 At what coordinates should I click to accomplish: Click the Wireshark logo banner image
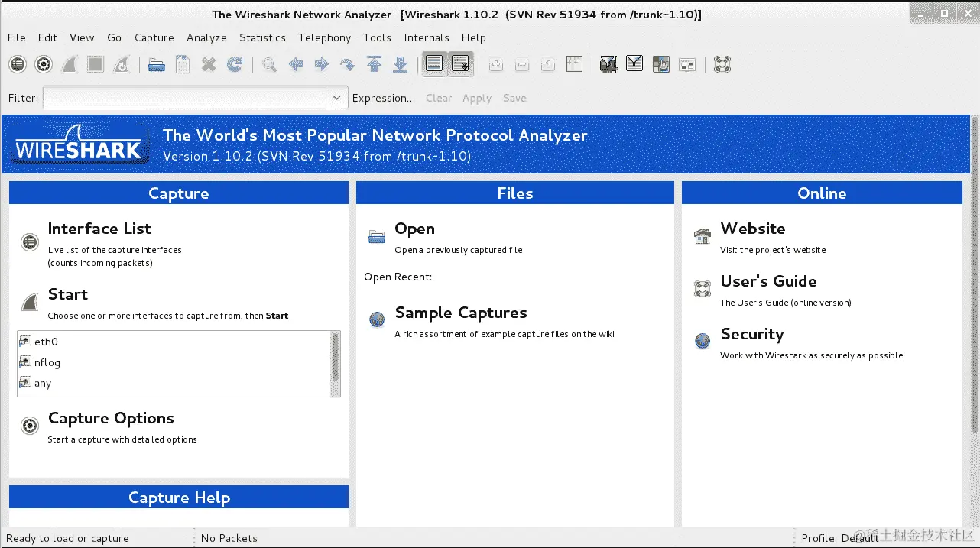79,144
